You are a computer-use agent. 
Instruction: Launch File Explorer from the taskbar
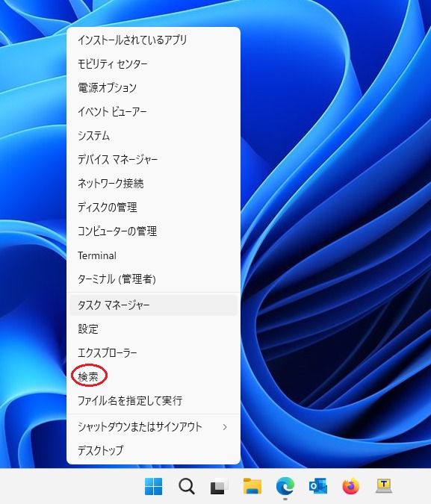[252, 486]
